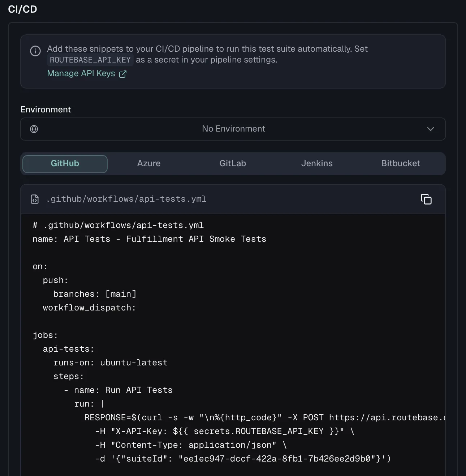Image resolution: width=466 pixels, height=476 pixels.
Task: Click the 'api-tests:' job line
Action: click(x=69, y=349)
